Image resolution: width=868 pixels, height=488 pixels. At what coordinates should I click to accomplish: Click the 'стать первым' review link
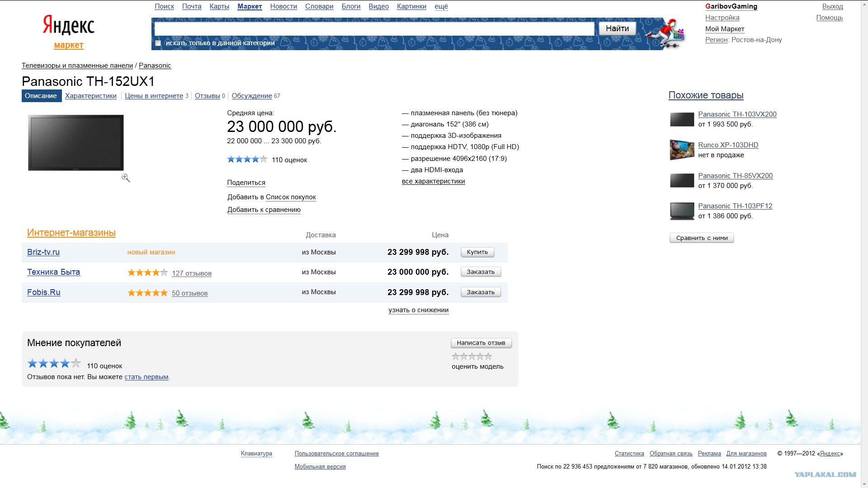click(146, 377)
